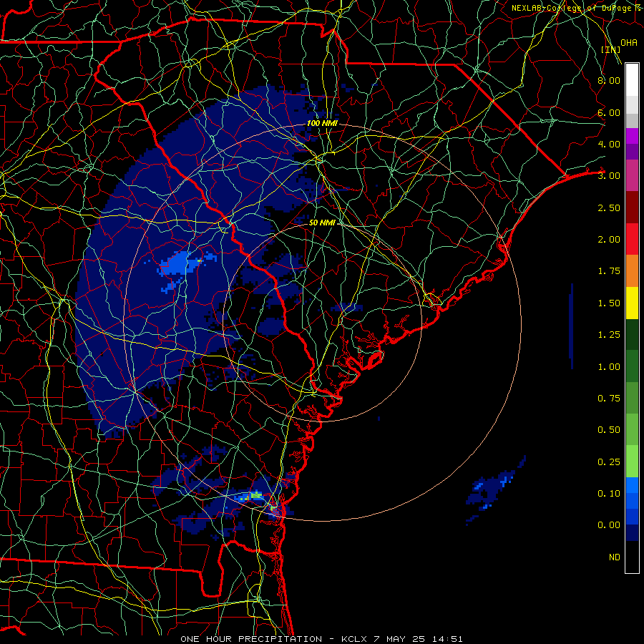Click the One Hour Precipitation KCLX caption
The image size is (644, 644).
321,639
